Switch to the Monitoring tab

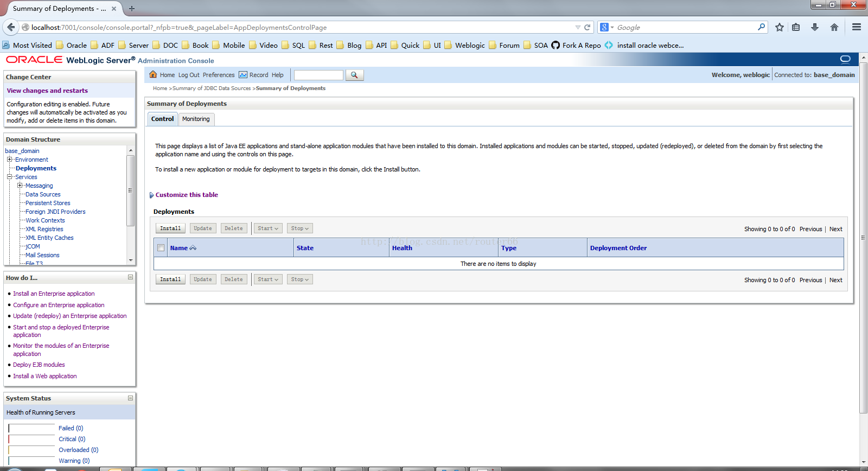pyautogui.click(x=196, y=119)
